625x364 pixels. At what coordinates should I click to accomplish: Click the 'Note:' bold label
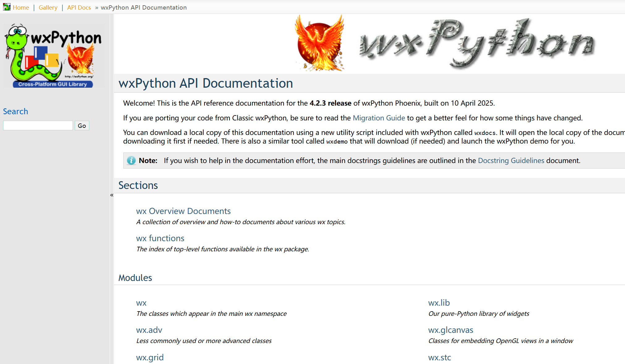[148, 161]
